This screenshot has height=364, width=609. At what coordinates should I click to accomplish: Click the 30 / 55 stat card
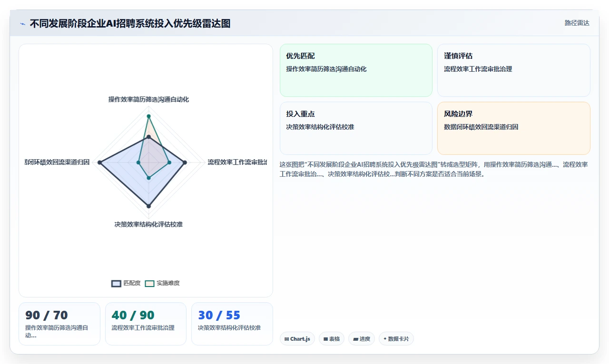pos(232,324)
